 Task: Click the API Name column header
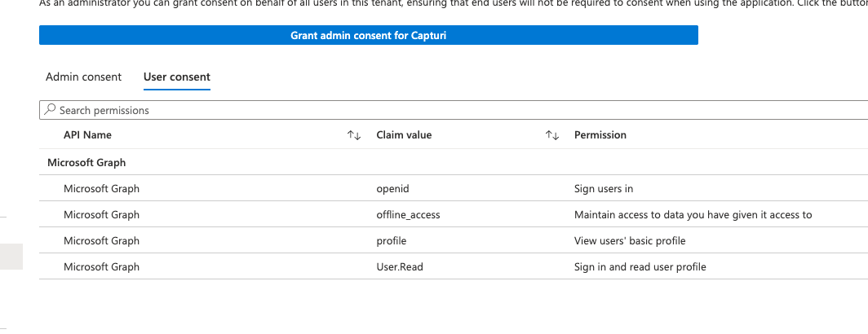pos(87,134)
